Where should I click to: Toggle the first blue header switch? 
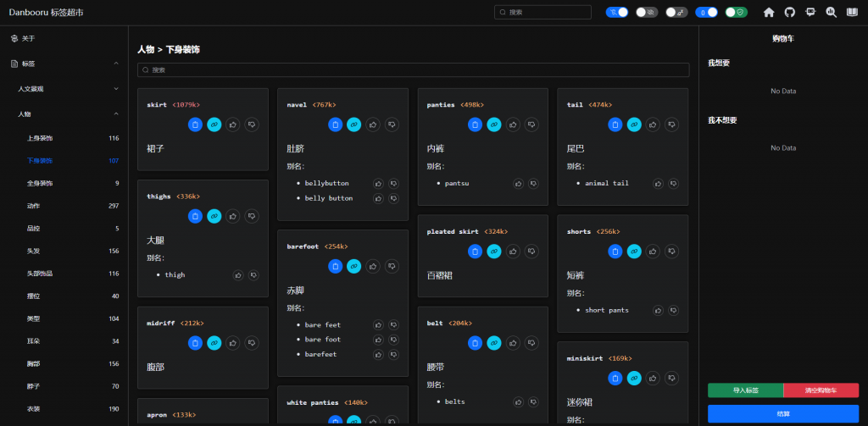click(617, 12)
